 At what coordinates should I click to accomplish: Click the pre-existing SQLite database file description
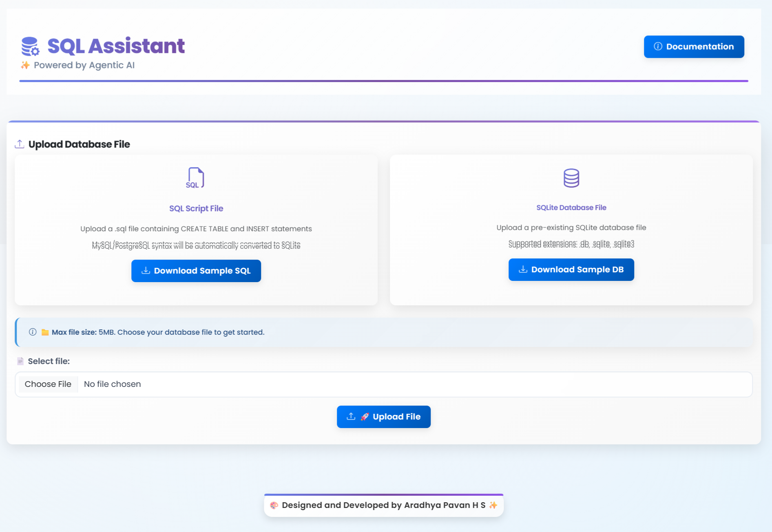pos(571,227)
